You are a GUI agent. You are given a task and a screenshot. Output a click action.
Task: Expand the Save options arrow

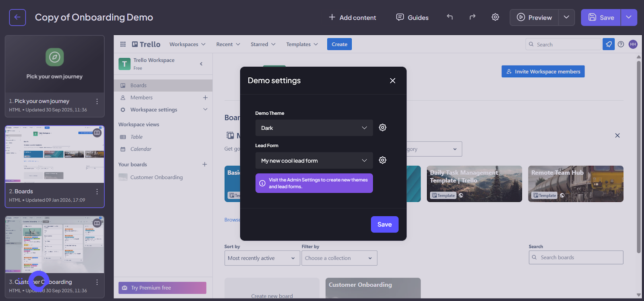point(629,17)
